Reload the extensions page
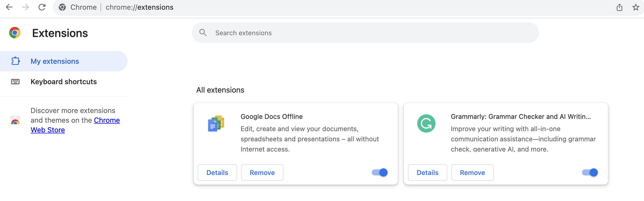The height and width of the screenshot is (201, 644). 42,7
